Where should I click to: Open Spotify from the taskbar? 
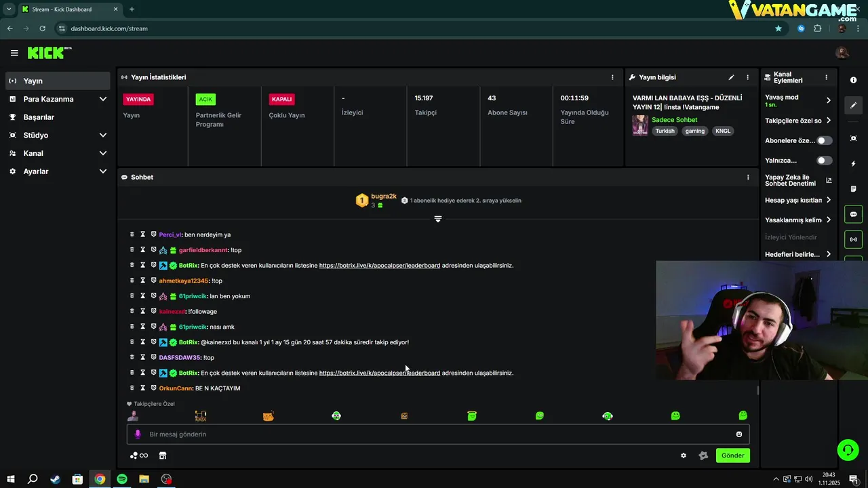[122, 479]
